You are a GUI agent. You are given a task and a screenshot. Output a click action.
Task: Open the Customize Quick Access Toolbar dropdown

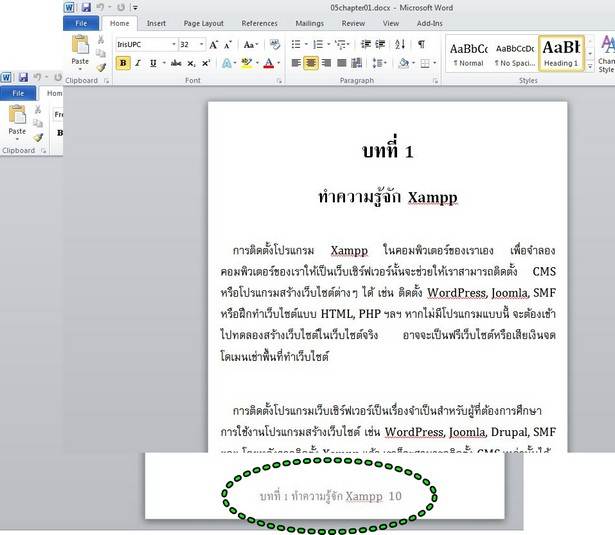pyautogui.click(x=135, y=7)
